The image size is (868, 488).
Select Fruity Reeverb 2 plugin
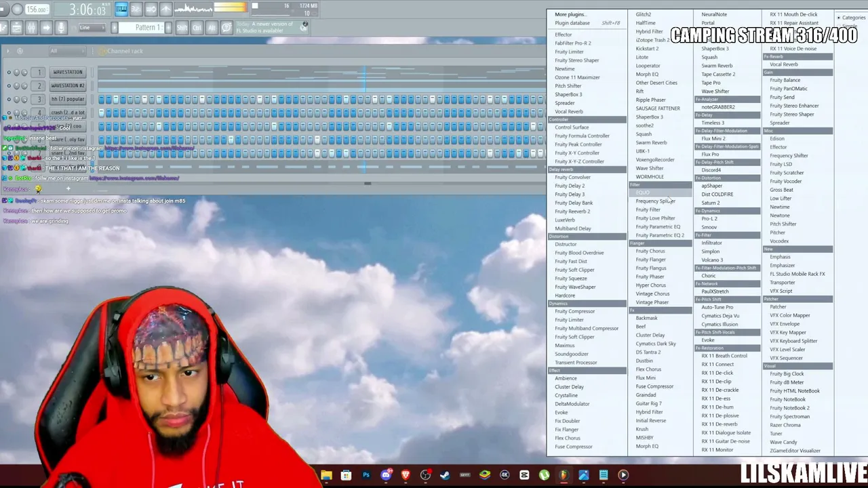coord(572,211)
